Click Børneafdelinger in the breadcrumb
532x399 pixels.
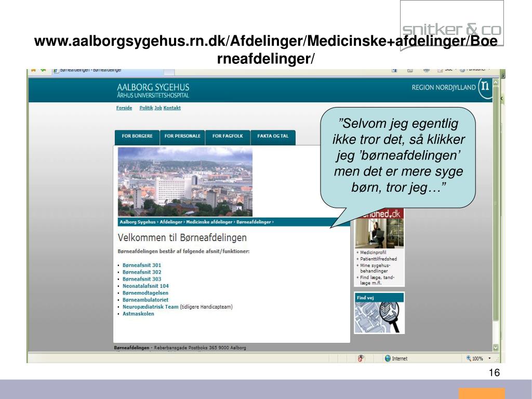pyautogui.click(x=254, y=222)
